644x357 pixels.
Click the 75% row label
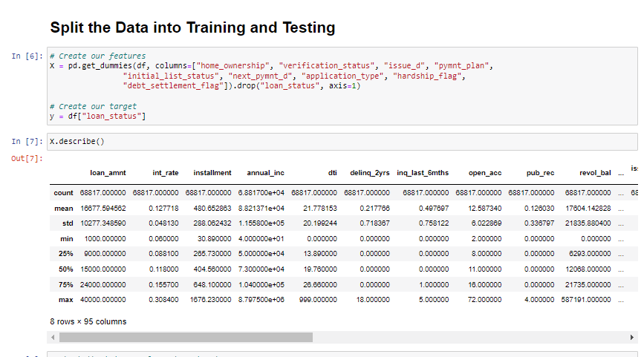[65, 285]
